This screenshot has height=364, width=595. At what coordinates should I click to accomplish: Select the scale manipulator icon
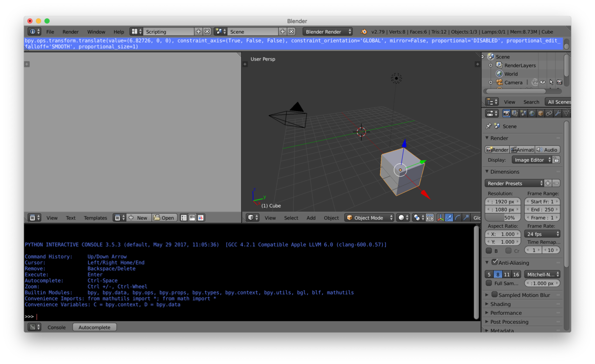pos(466,218)
